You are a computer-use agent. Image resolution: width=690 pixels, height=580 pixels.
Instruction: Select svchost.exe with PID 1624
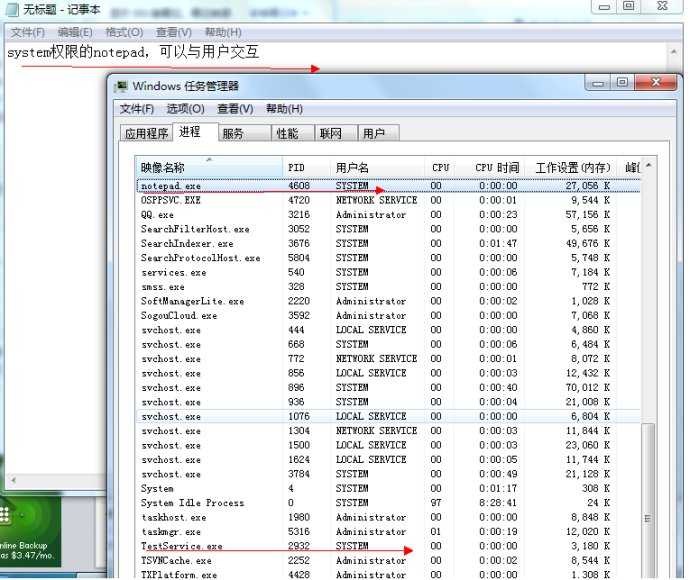point(388,459)
